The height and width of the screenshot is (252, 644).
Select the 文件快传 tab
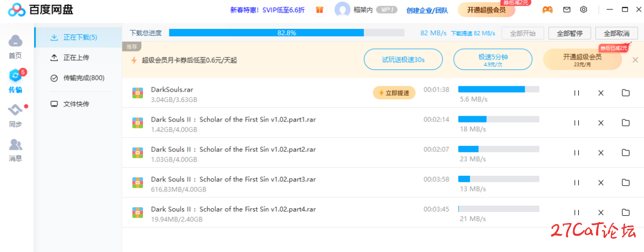point(78,104)
